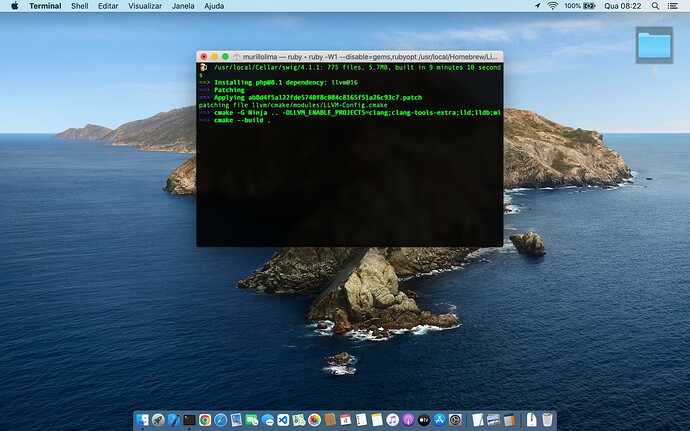This screenshot has height=431, width=690.
Task: Open the Apple menu
Action: tap(15, 6)
